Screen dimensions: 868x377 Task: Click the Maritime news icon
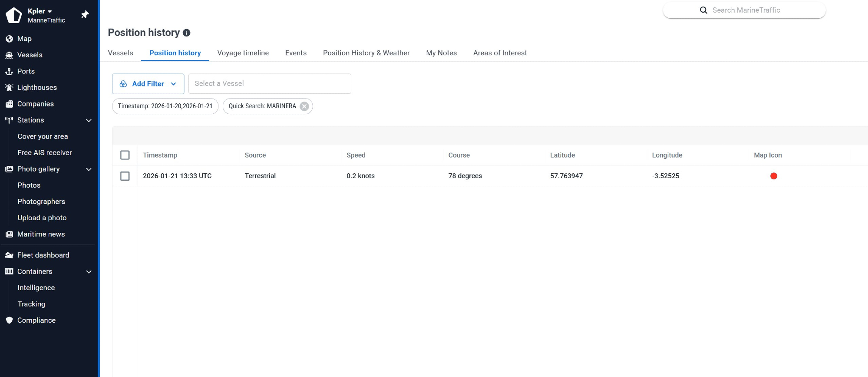point(9,234)
